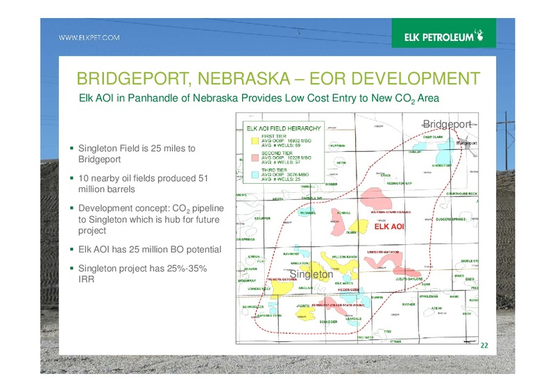Click the yellow Jacinto field shape

(x=305, y=313)
